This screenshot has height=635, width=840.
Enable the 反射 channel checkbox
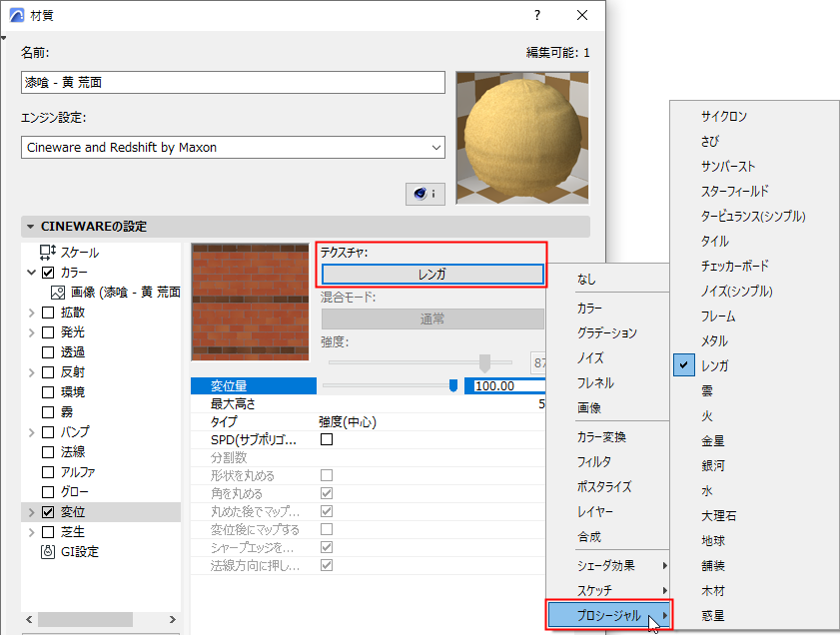pos(48,372)
